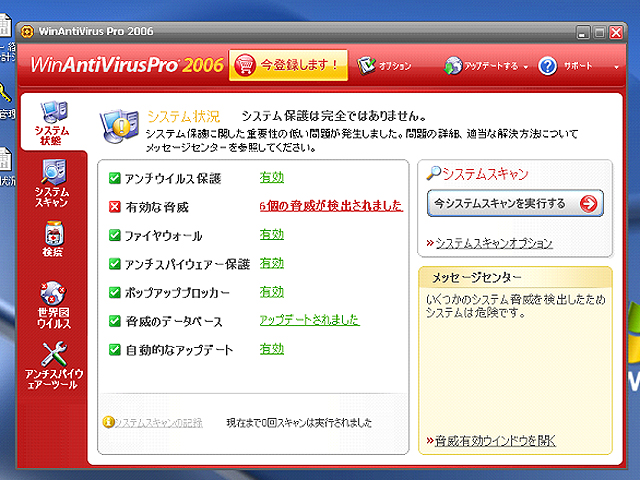Image resolution: width=640 pixels, height=480 pixels.
Task: Click 有効 link beside アンチウイルス保護
Action: click(272, 178)
